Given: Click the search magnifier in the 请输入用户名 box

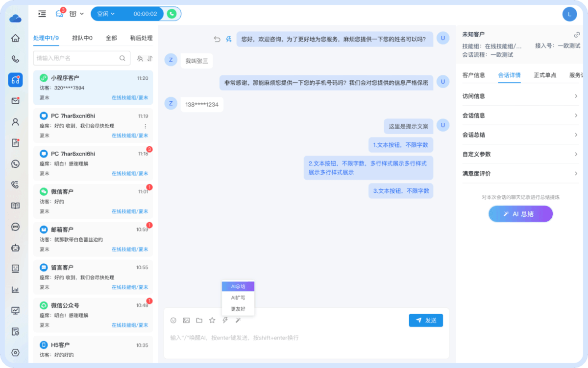Looking at the screenshot, I should [x=122, y=58].
